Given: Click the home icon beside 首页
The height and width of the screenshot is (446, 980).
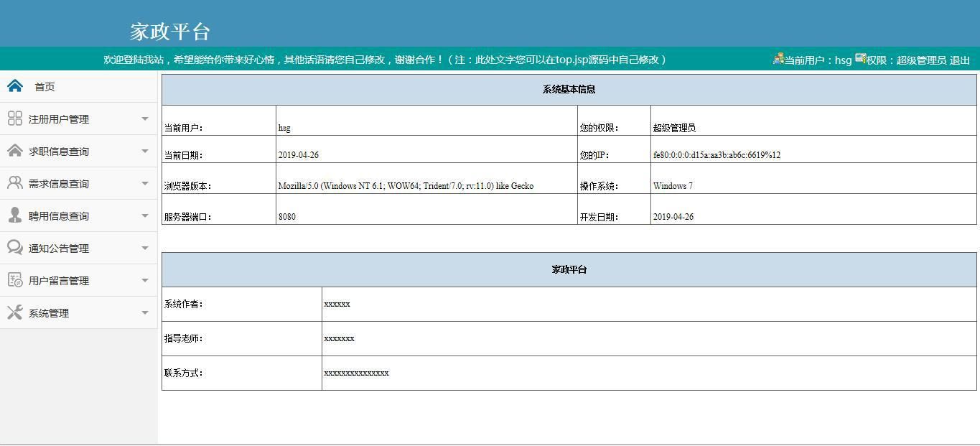Looking at the screenshot, I should pyautogui.click(x=15, y=86).
